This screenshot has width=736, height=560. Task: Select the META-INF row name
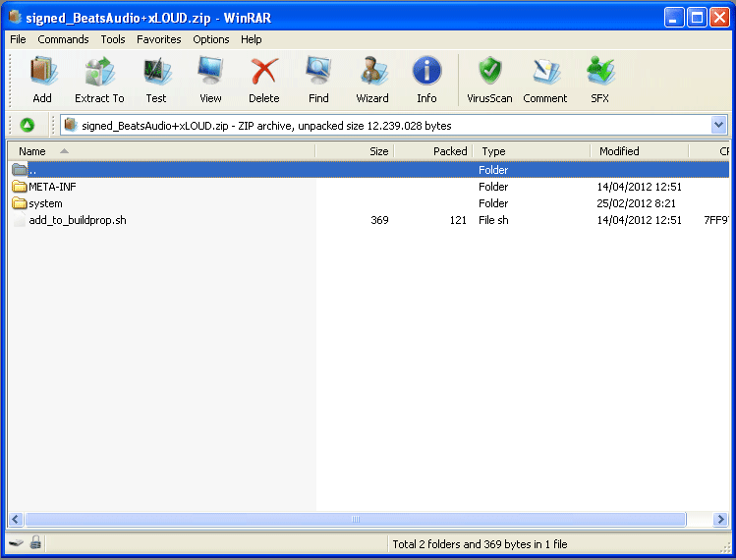[x=52, y=187]
